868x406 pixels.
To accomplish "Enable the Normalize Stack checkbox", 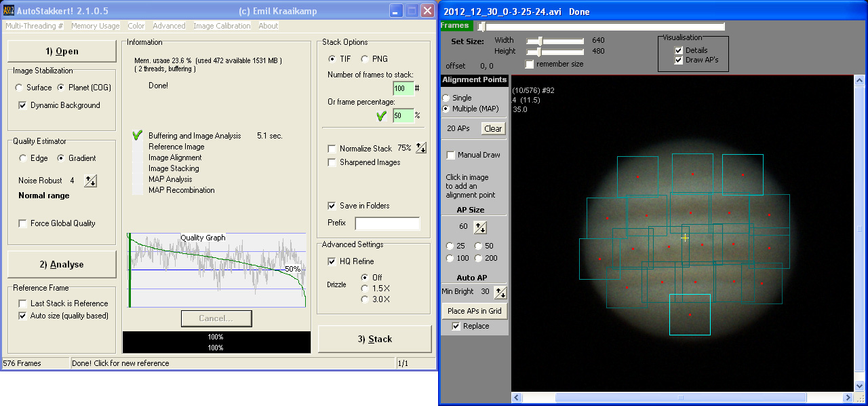I will pos(332,149).
